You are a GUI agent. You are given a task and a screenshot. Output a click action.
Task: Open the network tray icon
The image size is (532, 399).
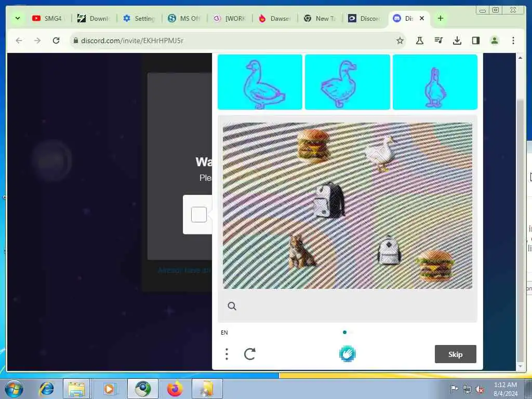467,390
